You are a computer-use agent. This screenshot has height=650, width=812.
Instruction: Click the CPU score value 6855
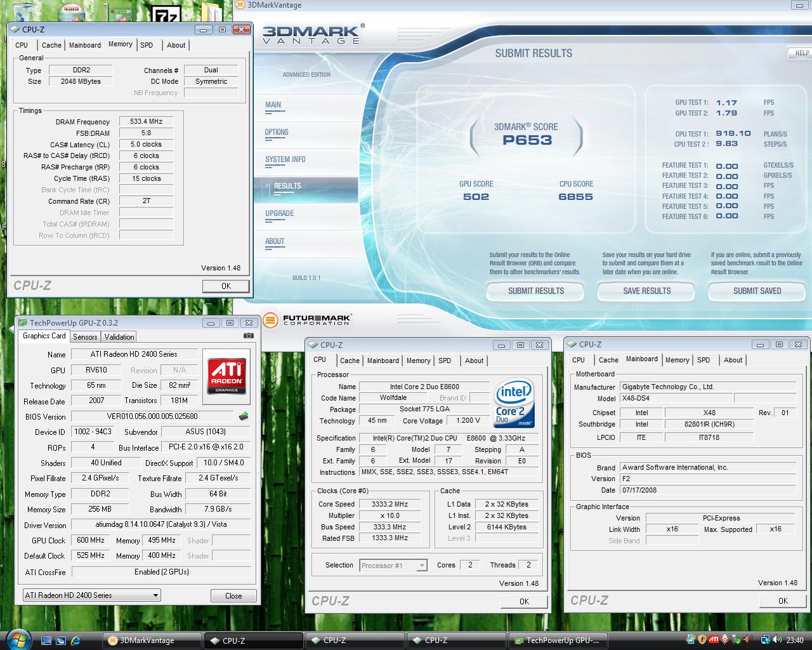(x=576, y=197)
